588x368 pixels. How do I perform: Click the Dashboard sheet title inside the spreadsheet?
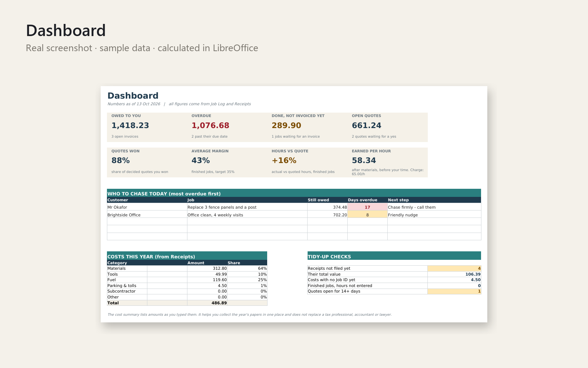pyautogui.click(x=133, y=96)
